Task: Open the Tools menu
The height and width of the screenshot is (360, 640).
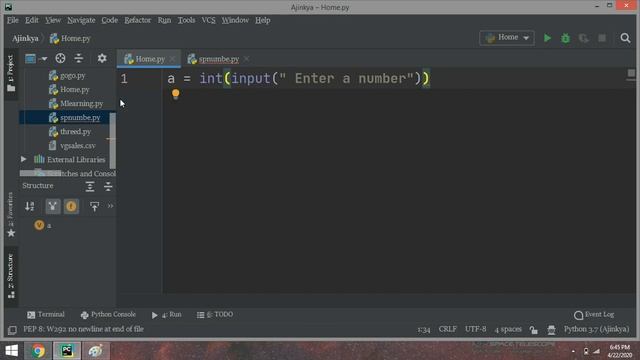Action: (x=186, y=20)
